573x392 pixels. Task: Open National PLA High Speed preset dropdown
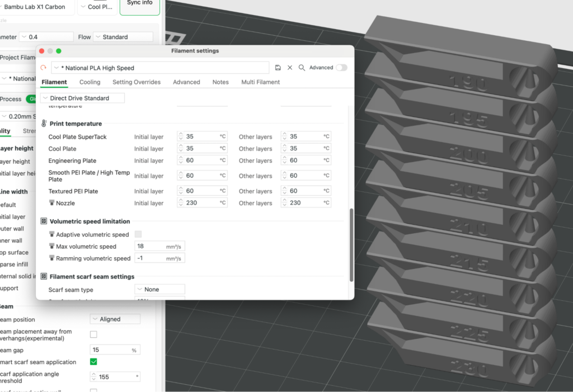[x=160, y=68]
